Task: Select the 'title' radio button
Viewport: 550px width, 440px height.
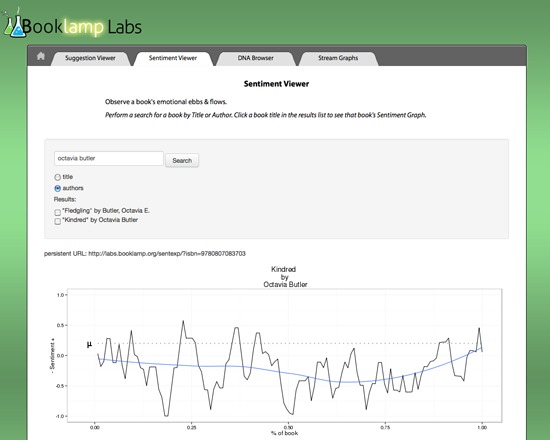Action: point(58,177)
